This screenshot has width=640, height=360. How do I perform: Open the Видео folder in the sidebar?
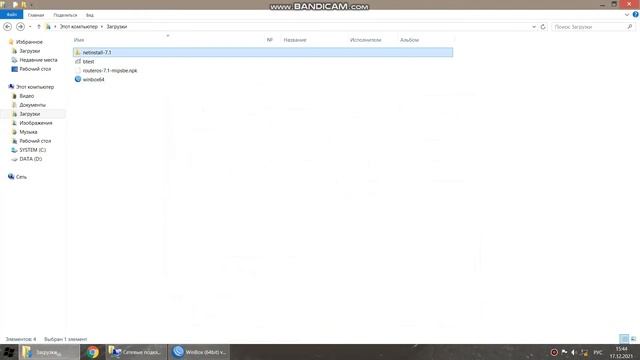click(x=27, y=96)
